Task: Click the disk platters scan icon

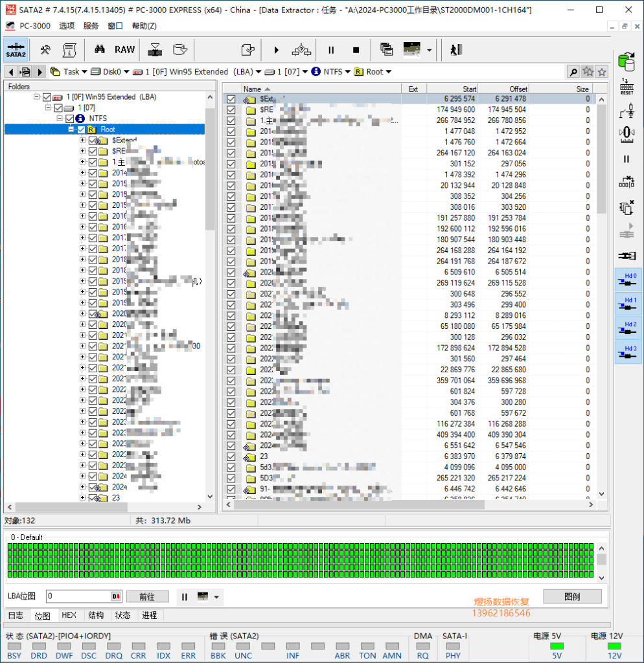Action: tap(155, 50)
